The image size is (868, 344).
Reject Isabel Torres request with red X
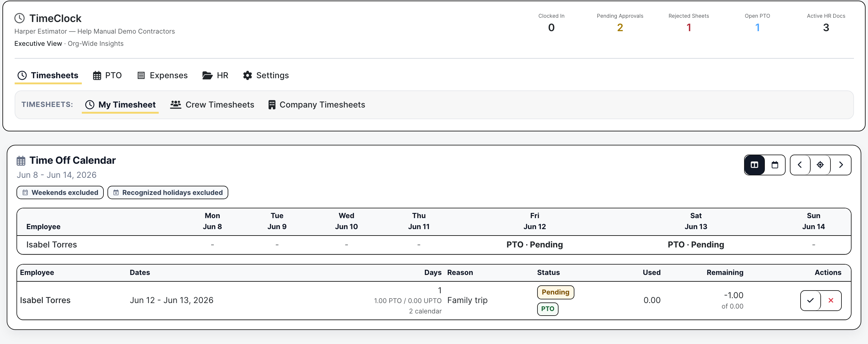point(831,300)
